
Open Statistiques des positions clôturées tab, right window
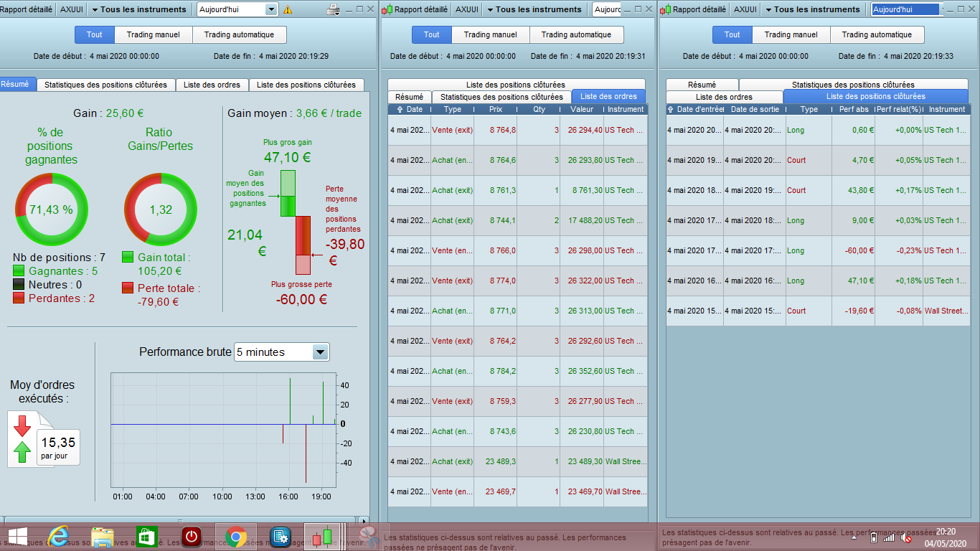pos(853,85)
